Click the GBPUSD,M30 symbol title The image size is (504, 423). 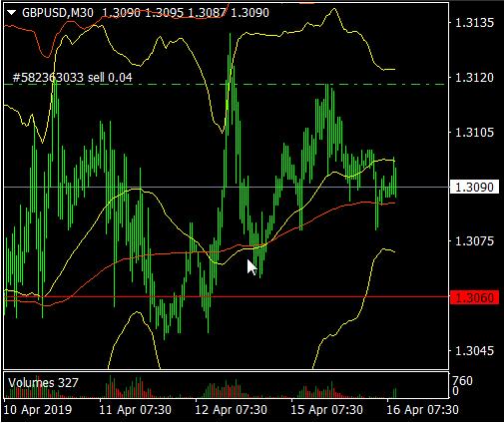point(58,13)
